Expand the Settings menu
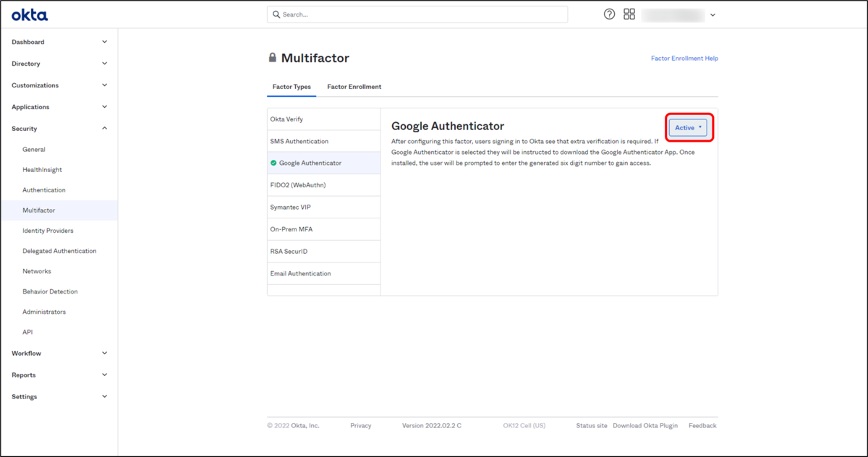868x457 pixels. [x=59, y=397]
